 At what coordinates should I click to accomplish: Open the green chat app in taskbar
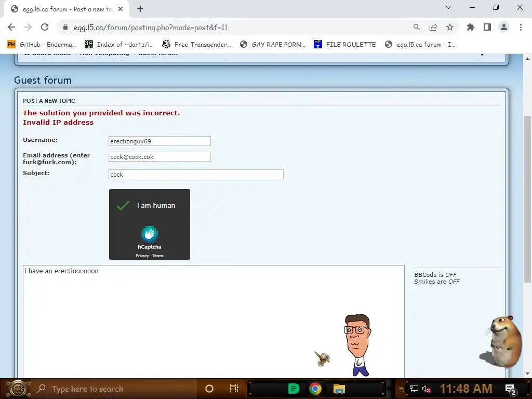(x=294, y=389)
